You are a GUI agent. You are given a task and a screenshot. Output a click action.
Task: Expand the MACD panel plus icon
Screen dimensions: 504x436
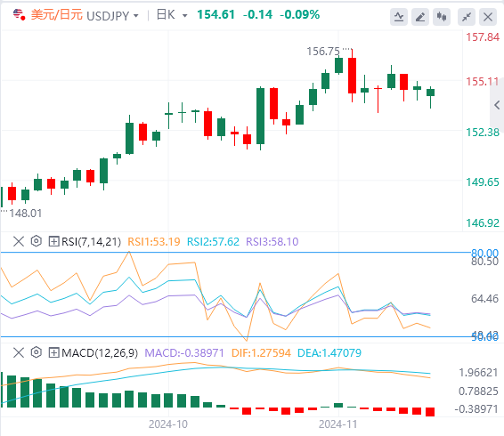(x=53, y=352)
